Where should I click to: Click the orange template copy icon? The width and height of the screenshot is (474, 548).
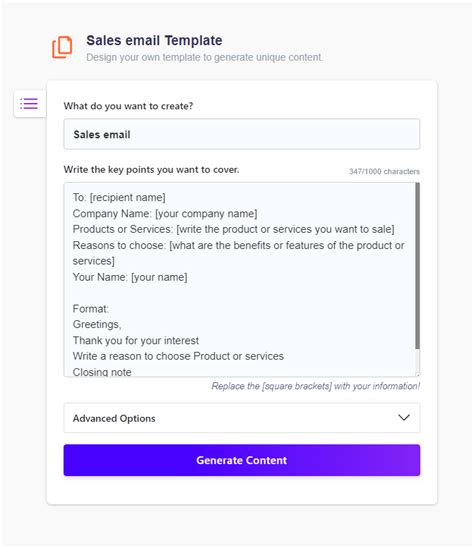62,47
